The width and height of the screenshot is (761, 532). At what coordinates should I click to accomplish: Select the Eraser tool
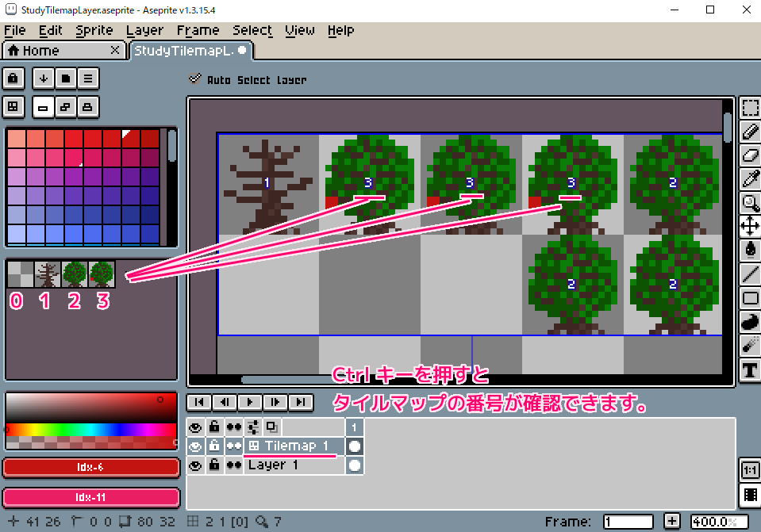(750, 155)
